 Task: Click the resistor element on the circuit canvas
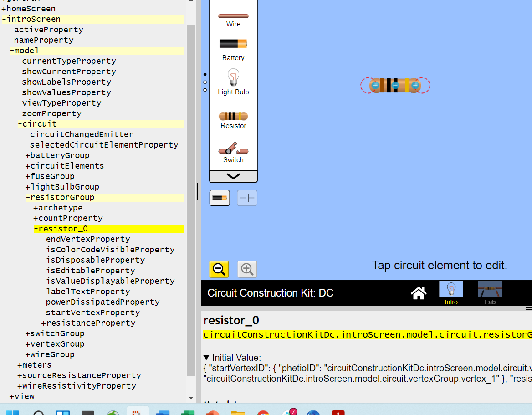point(394,85)
